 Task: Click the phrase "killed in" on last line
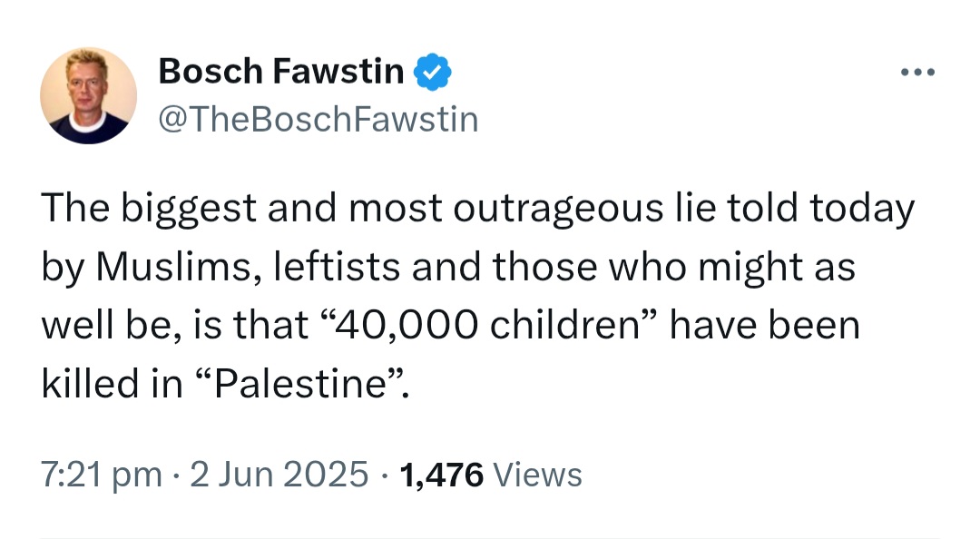(x=112, y=383)
